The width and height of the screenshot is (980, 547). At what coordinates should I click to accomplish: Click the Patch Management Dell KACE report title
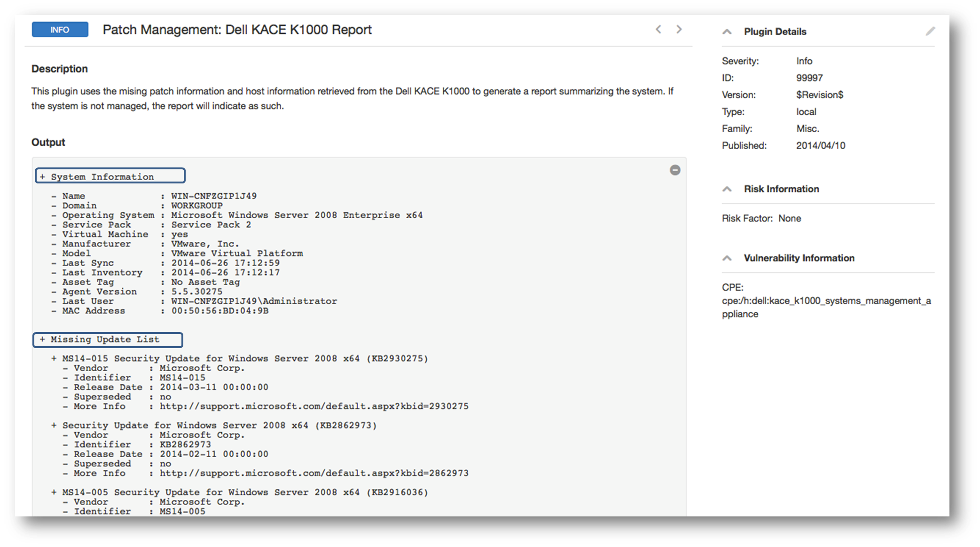(x=237, y=30)
